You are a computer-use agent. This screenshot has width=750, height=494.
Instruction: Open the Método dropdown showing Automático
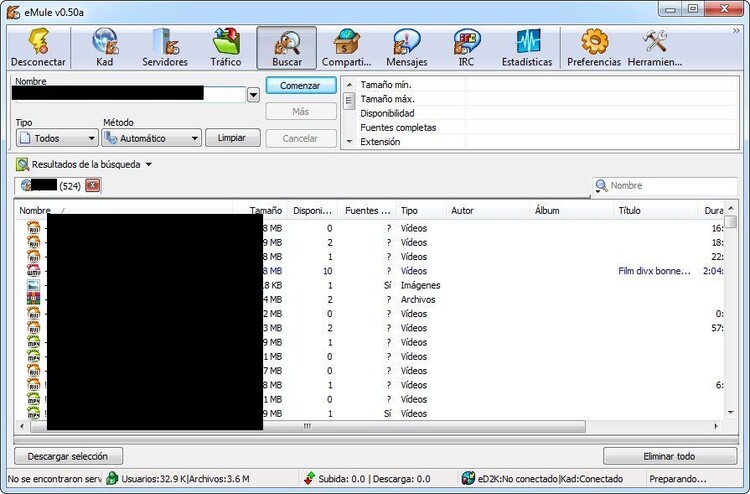pos(151,138)
